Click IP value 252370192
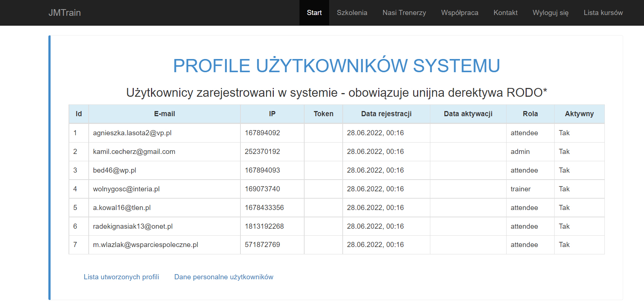This screenshot has height=302, width=644. coord(262,152)
